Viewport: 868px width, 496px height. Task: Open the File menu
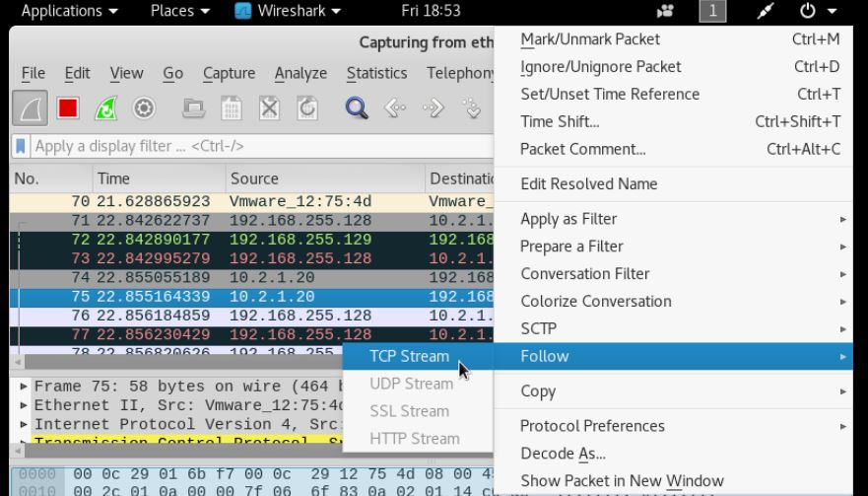point(33,73)
